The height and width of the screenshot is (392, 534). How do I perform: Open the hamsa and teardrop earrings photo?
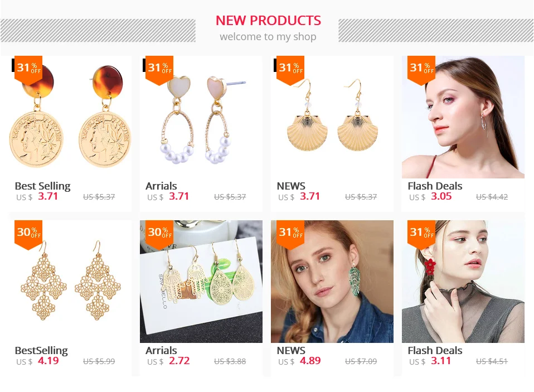tap(201, 281)
